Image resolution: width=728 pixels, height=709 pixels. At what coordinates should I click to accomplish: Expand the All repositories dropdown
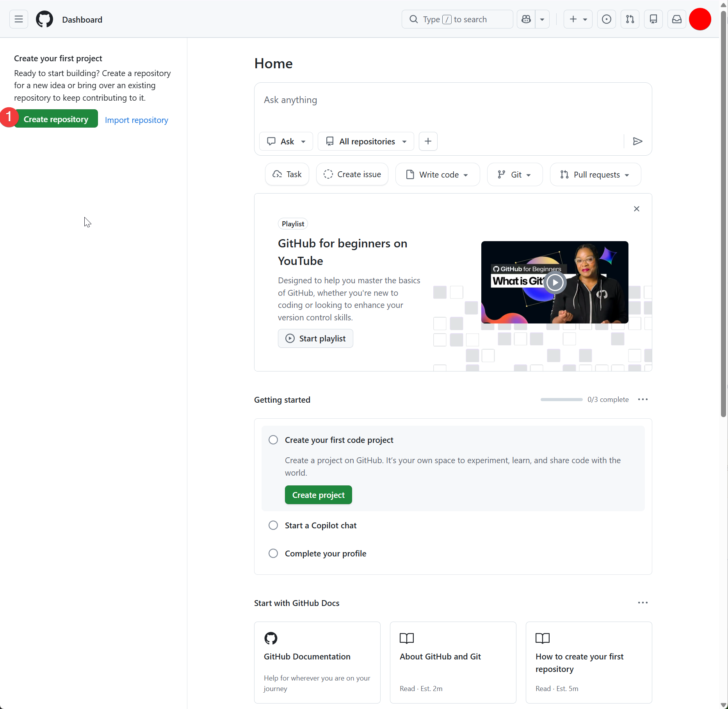(366, 141)
